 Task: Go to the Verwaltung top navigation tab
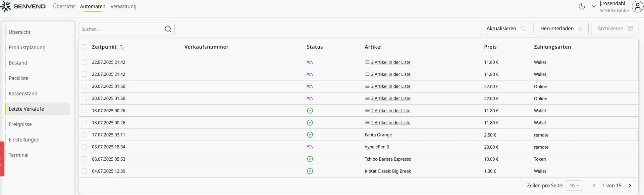tap(123, 6)
